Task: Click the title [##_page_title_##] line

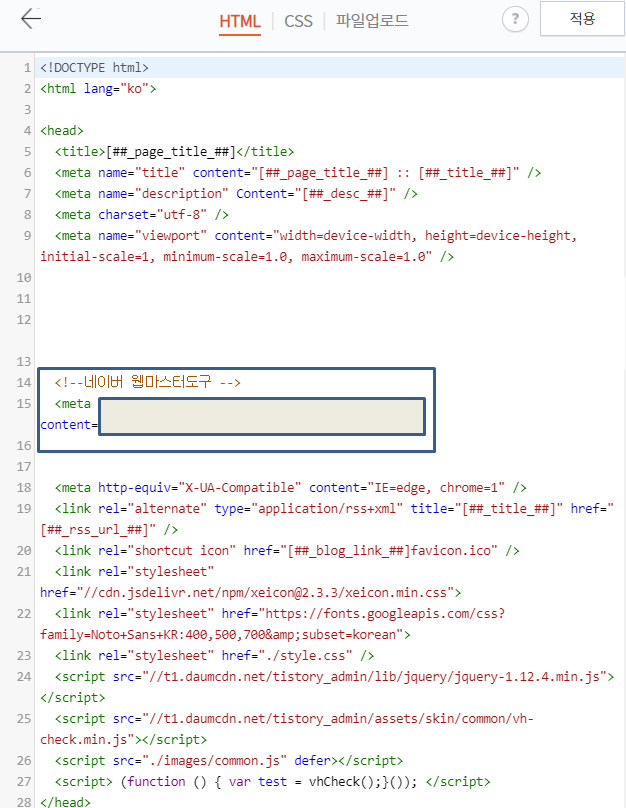Action: click(174, 152)
